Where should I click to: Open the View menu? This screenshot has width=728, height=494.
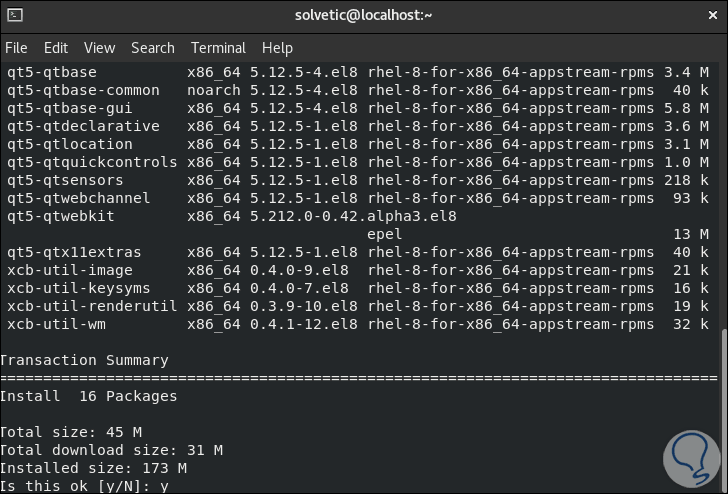coord(99,48)
